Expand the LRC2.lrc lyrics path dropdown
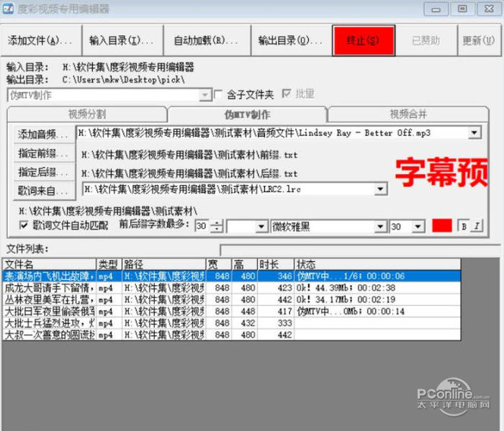 coord(381,189)
